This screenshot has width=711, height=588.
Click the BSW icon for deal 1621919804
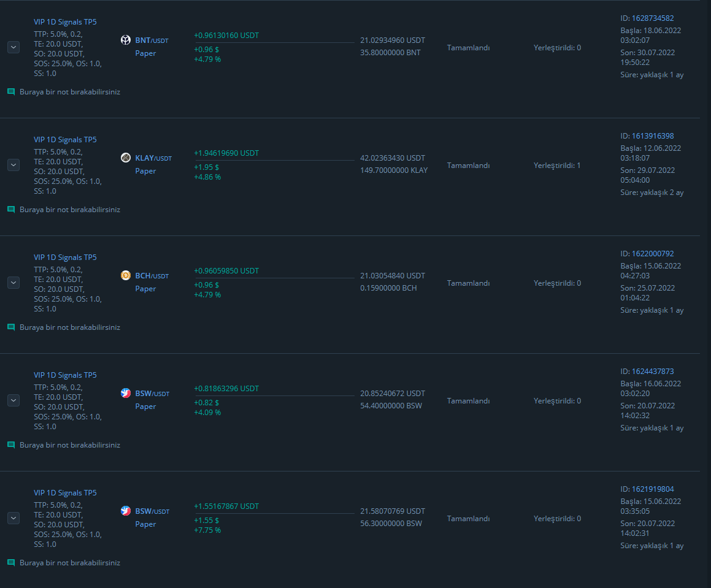tap(126, 511)
